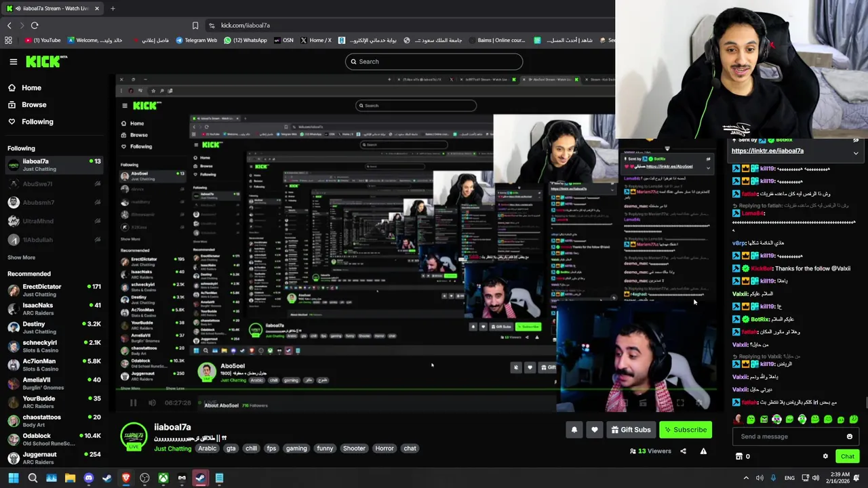Viewport: 868px width, 488px height.
Task: Toggle follow heart for iiaboal7a
Action: pos(594,430)
